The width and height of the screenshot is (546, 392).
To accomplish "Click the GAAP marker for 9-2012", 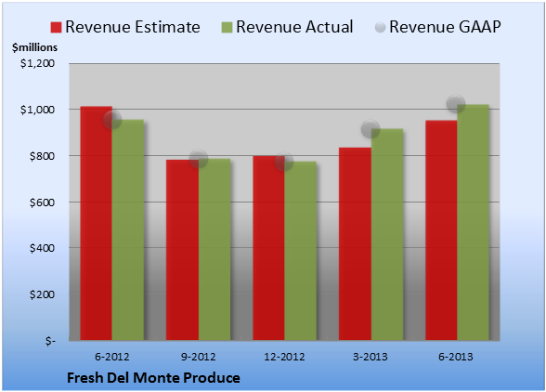I will pos(199,159).
